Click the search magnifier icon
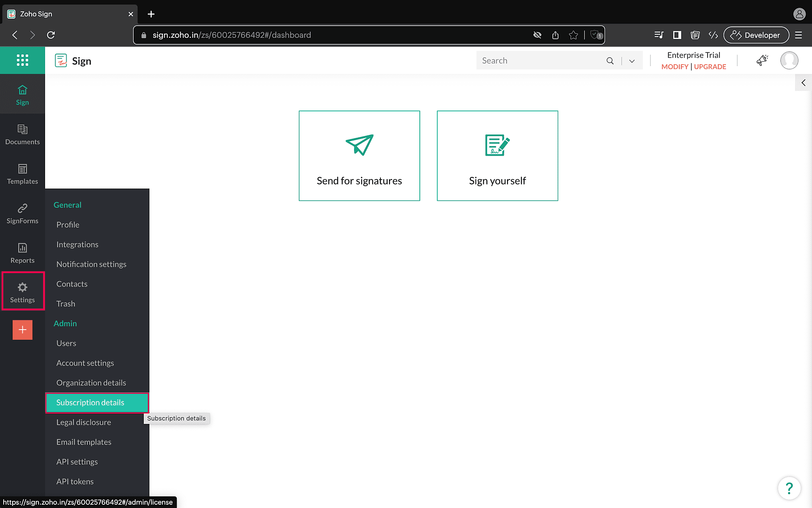 pos(610,61)
